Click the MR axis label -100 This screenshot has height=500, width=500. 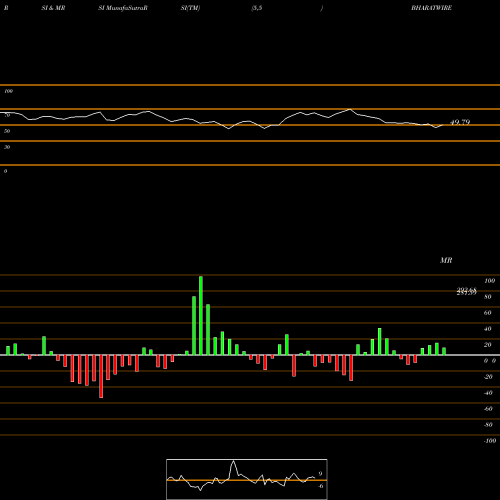(490, 441)
